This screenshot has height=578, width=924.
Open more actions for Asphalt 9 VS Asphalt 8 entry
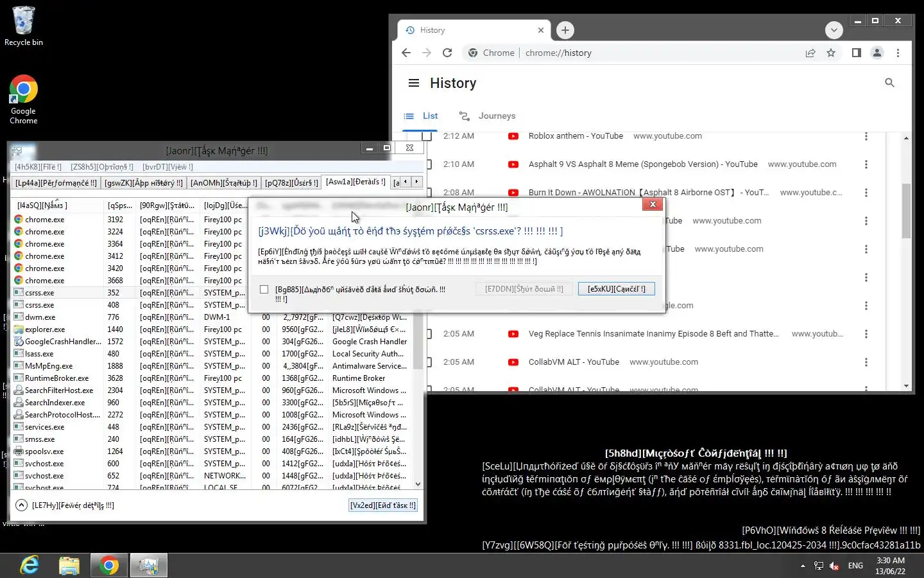866,164
